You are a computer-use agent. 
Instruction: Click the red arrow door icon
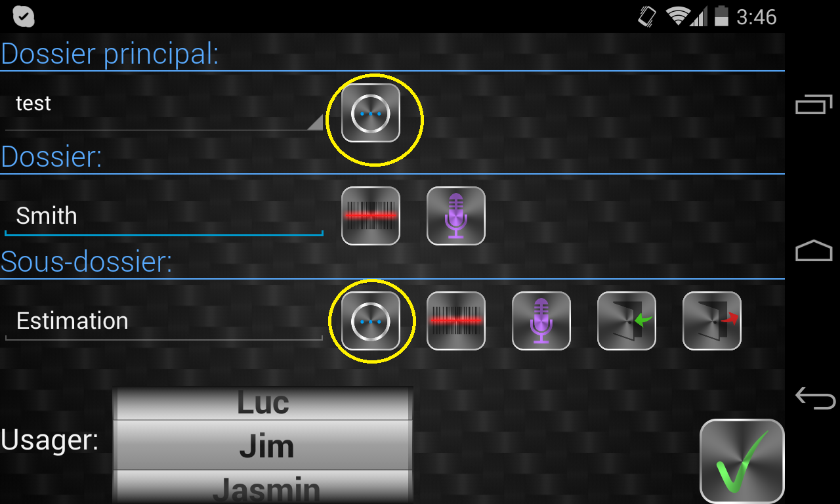(x=712, y=321)
